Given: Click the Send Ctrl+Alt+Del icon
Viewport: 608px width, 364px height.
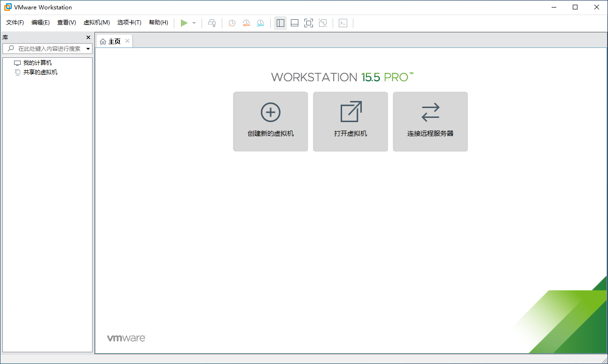Looking at the screenshot, I should click(211, 23).
